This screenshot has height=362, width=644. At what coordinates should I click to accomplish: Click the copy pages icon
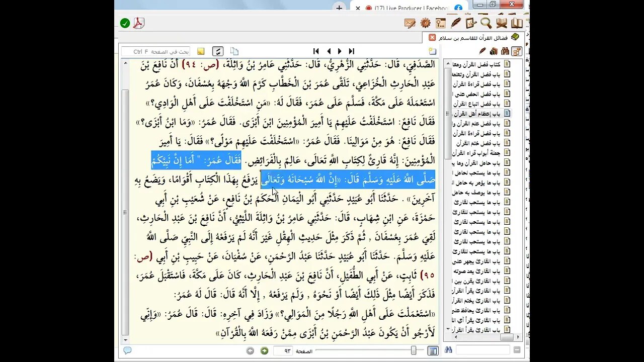pos(234,51)
